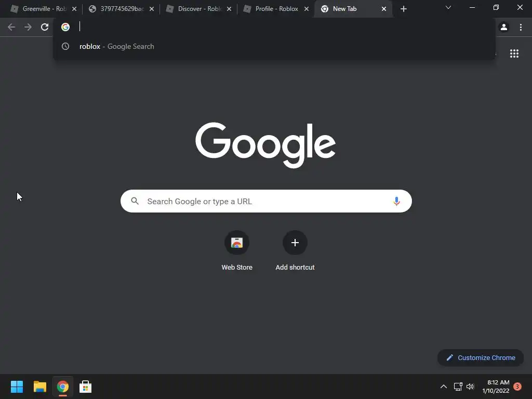Viewport: 532px width, 399px height.
Task: Click the Google logo
Action: (x=265, y=145)
